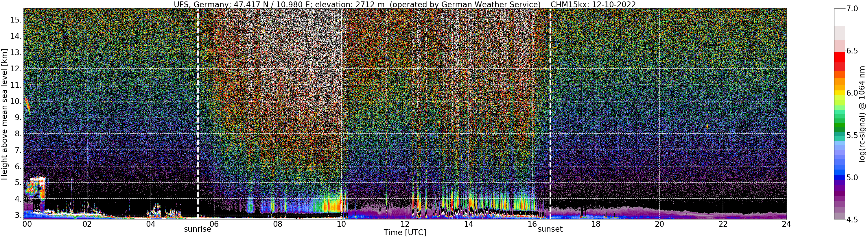Click the 12 tick label on time axis
The width and height of the screenshot is (868, 238).
pyautogui.click(x=405, y=224)
